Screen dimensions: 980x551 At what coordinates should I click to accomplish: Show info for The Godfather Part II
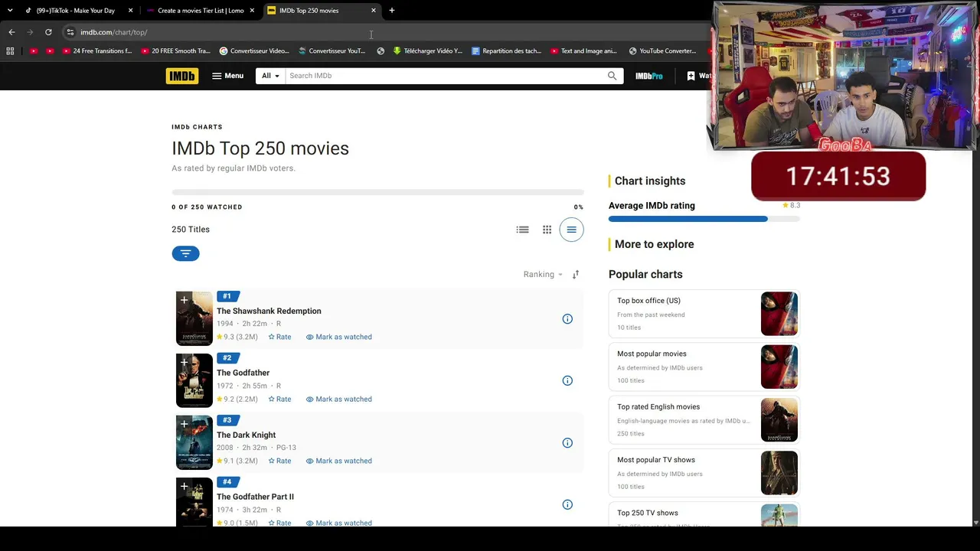click(x=567, y=505)
